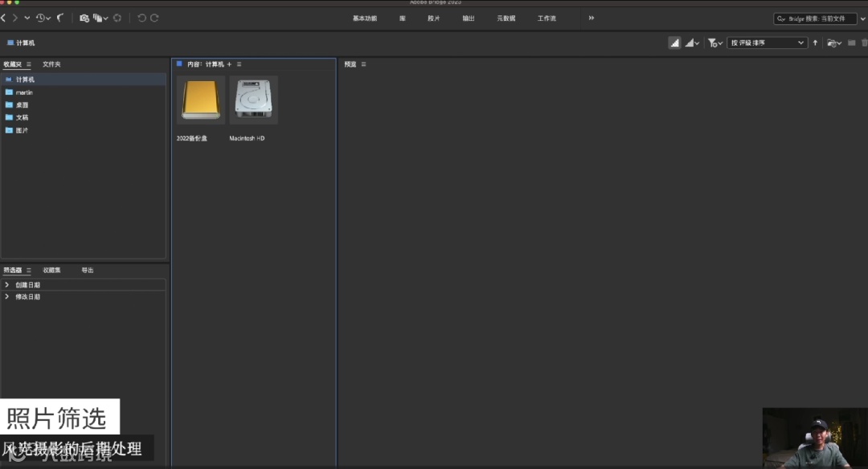Switch to the 基本功能 workspace
This screenshot has width=868, height=469.
pos(365,18)
